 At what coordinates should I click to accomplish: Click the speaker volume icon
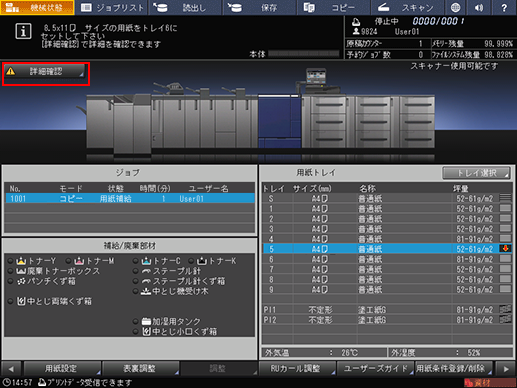coord(479,7)
